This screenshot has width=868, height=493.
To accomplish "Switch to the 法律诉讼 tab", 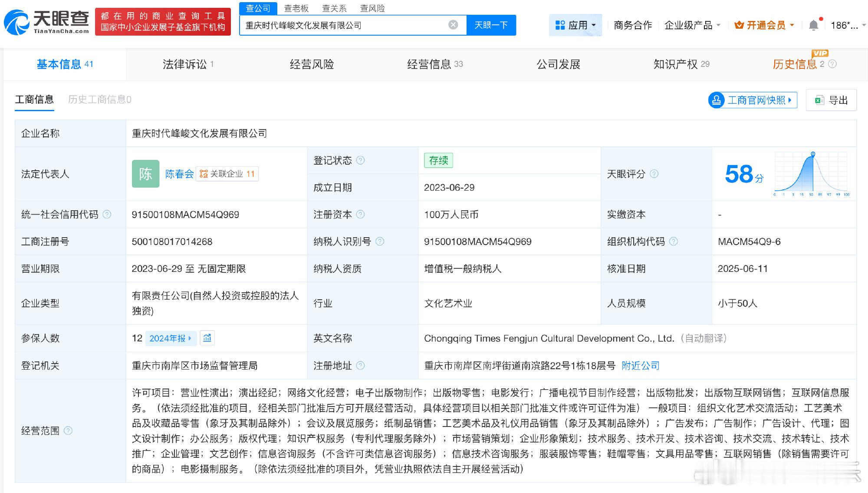I will click(187, 64).
